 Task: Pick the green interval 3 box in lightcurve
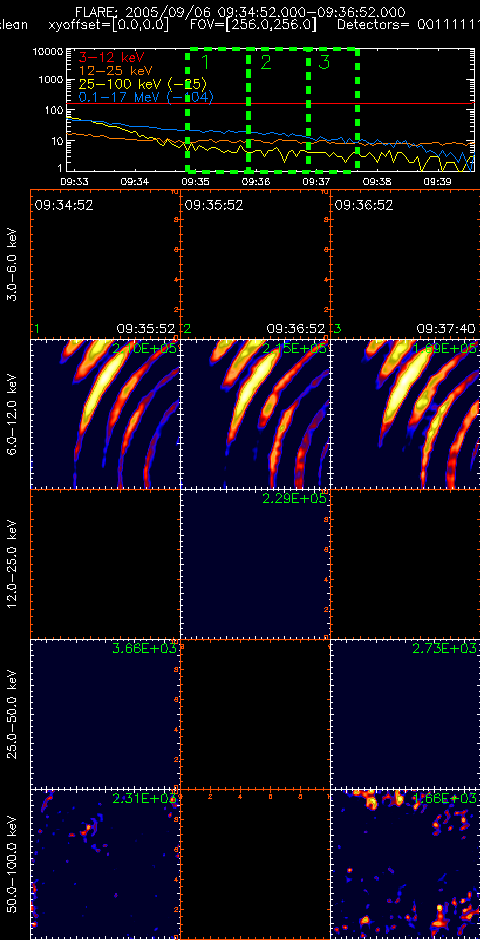[333, 110]
